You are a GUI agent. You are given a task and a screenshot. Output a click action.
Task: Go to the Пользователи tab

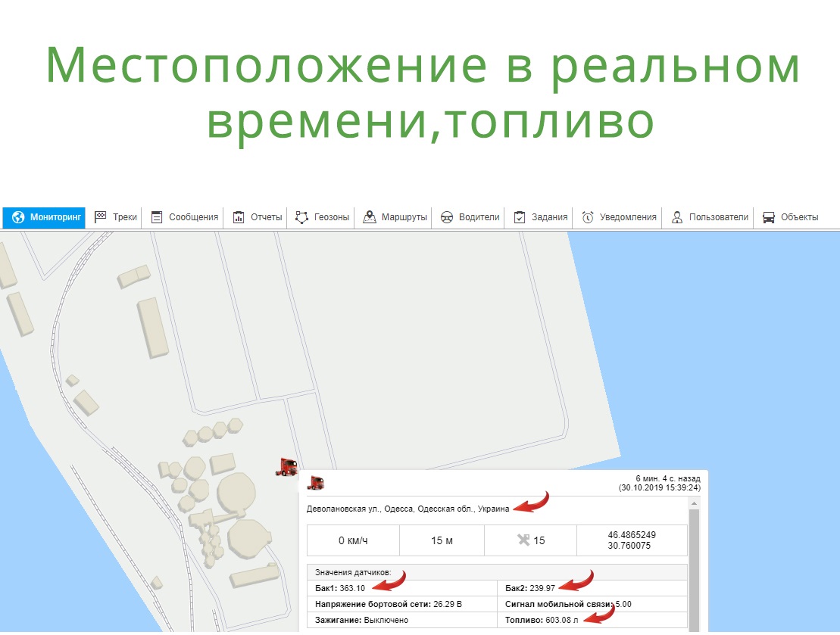710,217
